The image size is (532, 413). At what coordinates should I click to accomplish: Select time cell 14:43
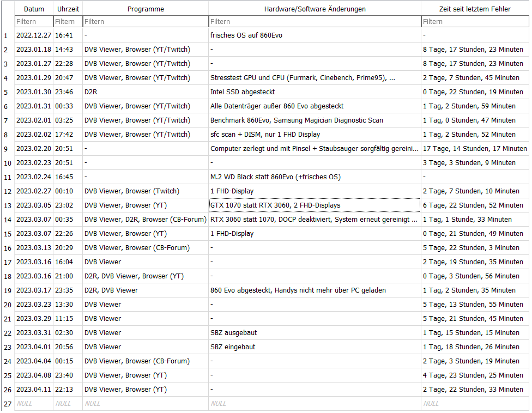click(68, 50)
